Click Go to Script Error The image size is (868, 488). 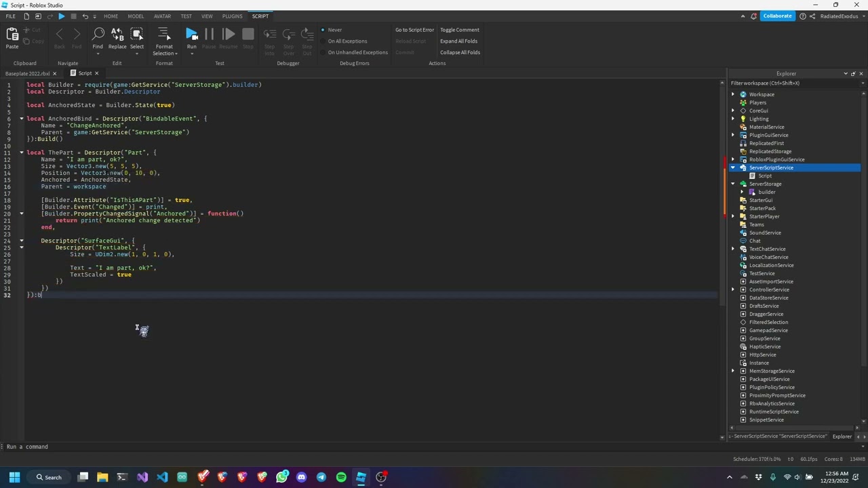pos(414,30)
